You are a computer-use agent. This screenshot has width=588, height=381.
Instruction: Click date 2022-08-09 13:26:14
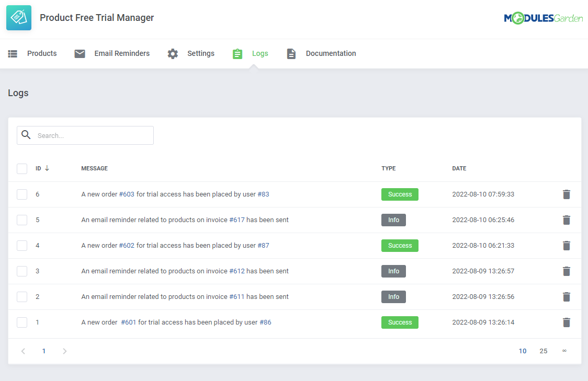(483, 322)
